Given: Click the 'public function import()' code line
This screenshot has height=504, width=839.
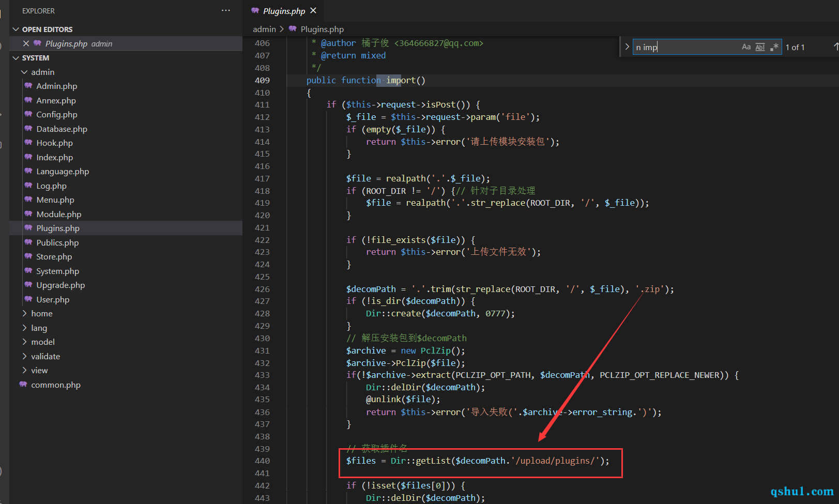Looking at the screenshot, I should pos(366,80).
